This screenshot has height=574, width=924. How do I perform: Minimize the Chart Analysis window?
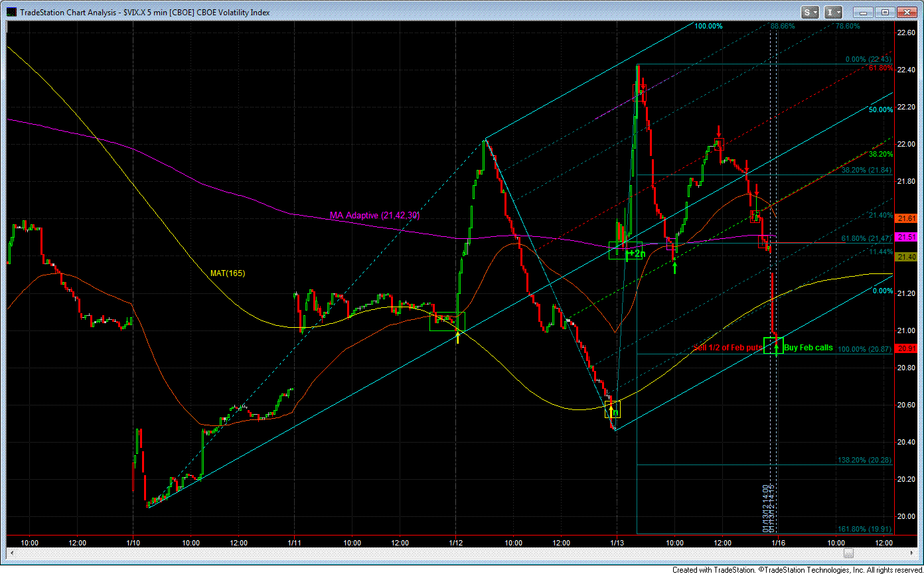click(x=863, y=12)
